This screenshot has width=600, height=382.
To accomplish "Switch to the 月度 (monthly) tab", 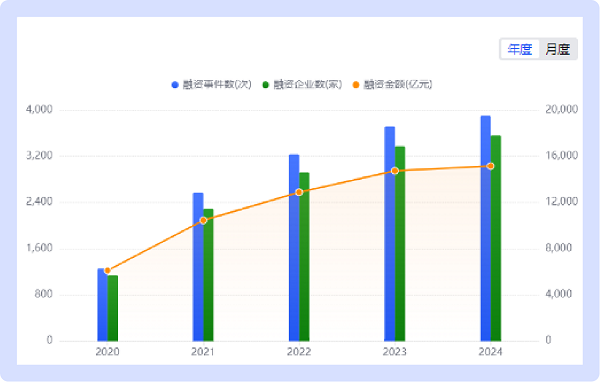I will 558,49.
